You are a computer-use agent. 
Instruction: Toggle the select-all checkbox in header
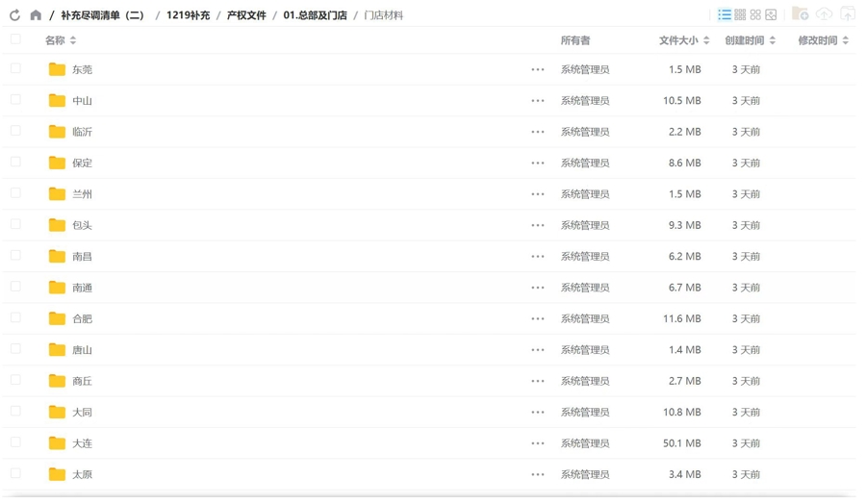pos(15,39)
